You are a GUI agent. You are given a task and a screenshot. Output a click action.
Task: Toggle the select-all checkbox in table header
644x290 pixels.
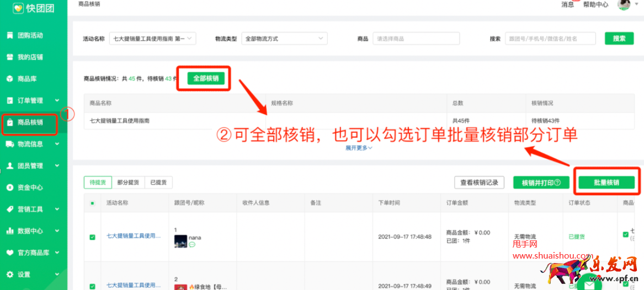point(92,203)
